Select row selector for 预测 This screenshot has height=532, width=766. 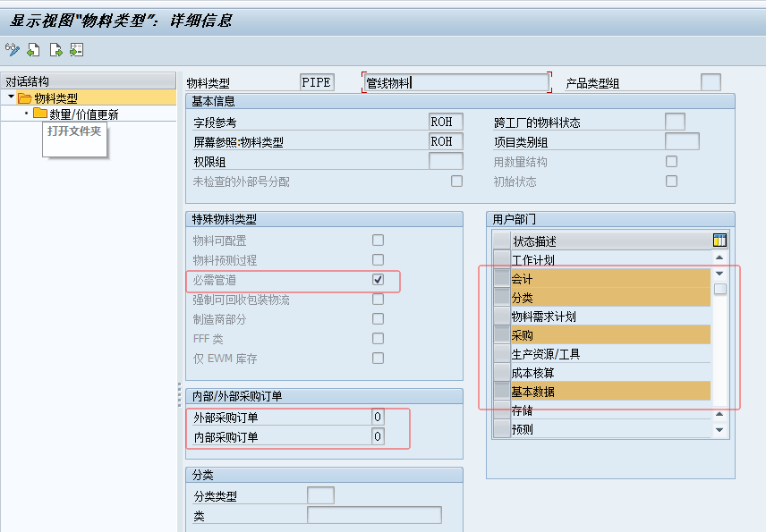point(502,428)
